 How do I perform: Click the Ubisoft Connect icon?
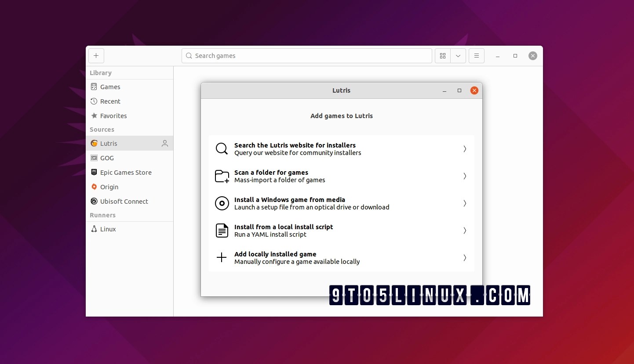click(94, 201)
